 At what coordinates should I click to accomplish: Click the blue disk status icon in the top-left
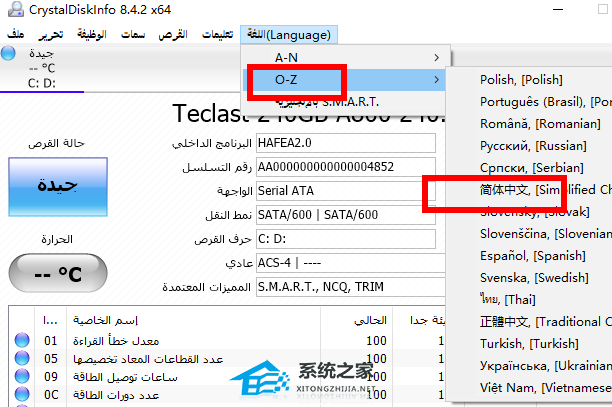[x=9, y=53]
